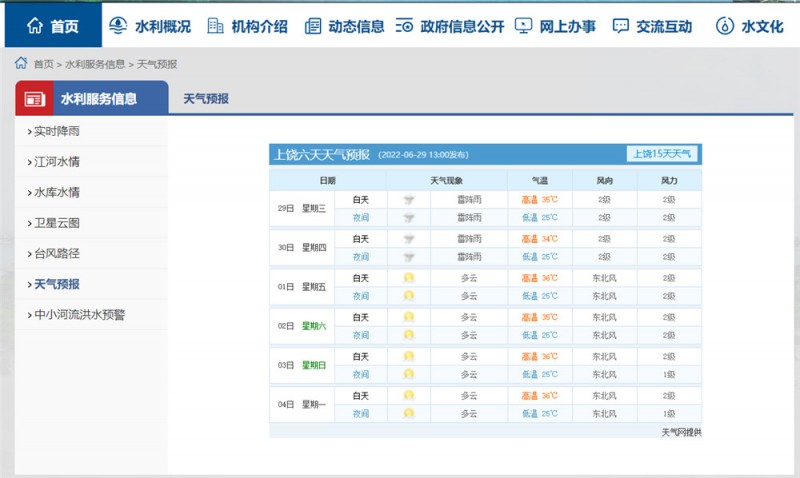Click the 01日 night cloudy weather icon
800x478 pixels.
409,295
